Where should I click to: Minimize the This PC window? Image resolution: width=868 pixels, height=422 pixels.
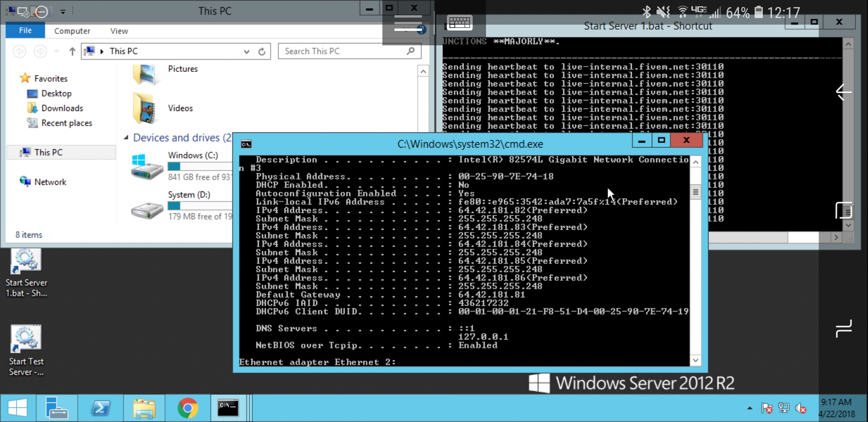369,9
